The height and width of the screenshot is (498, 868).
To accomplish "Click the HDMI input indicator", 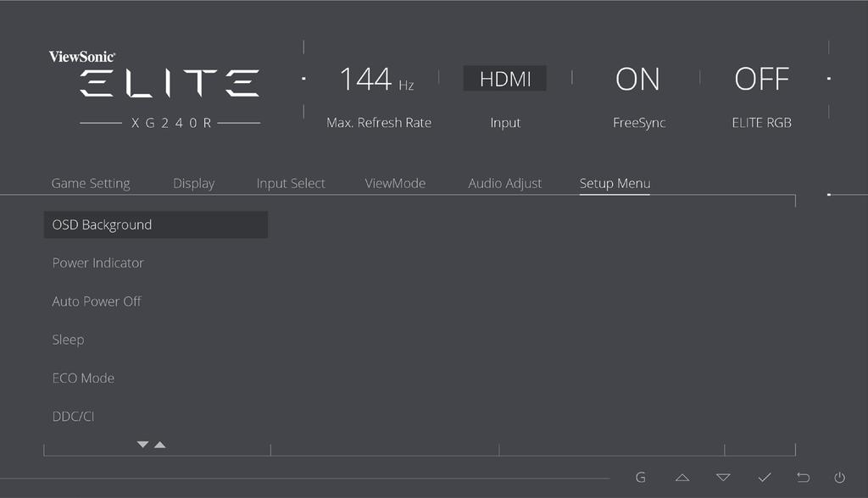I will click(x=505, y=79).
